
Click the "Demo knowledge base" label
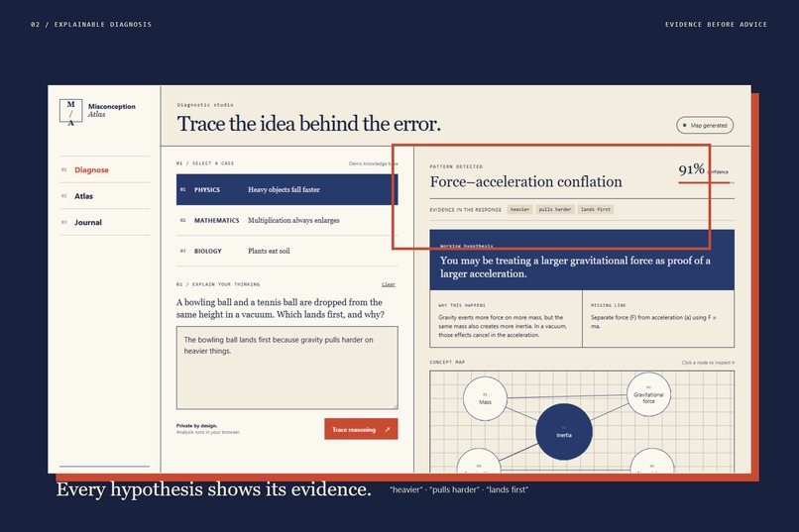[373, 163]
